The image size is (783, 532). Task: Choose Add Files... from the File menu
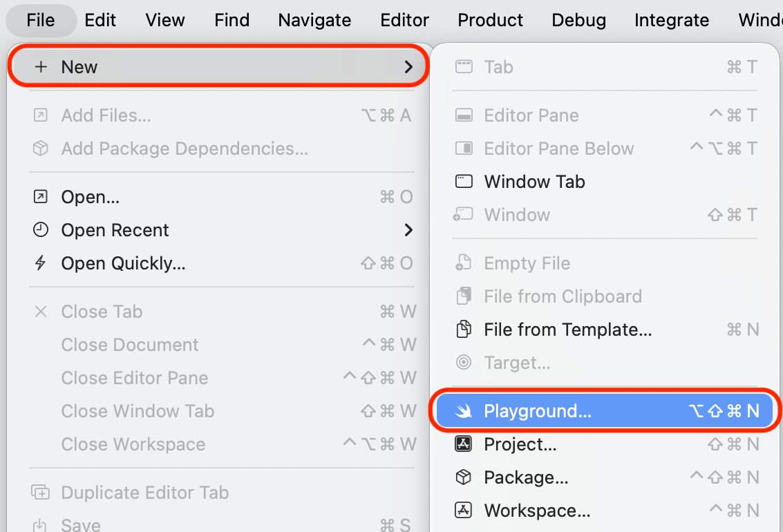[222, 115]
